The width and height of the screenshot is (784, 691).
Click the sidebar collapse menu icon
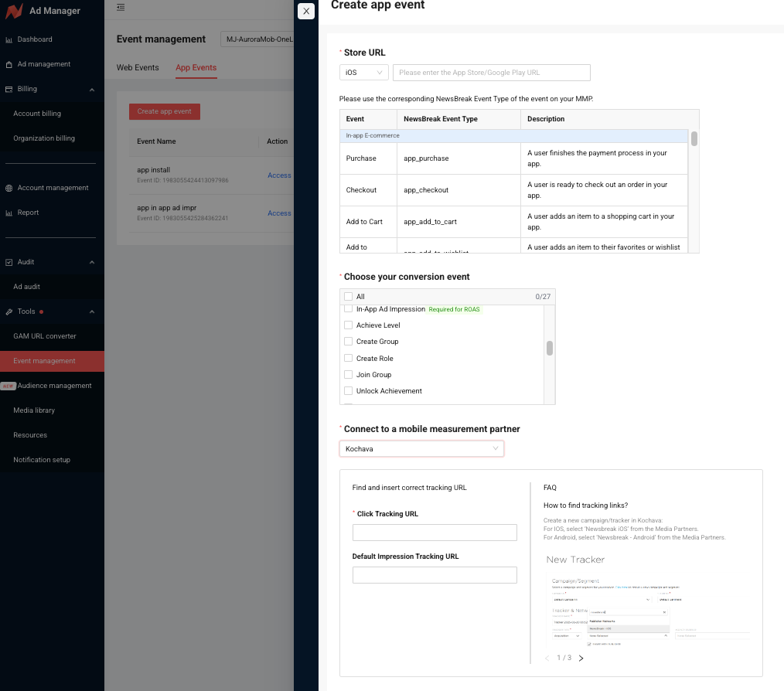[121, 7]
